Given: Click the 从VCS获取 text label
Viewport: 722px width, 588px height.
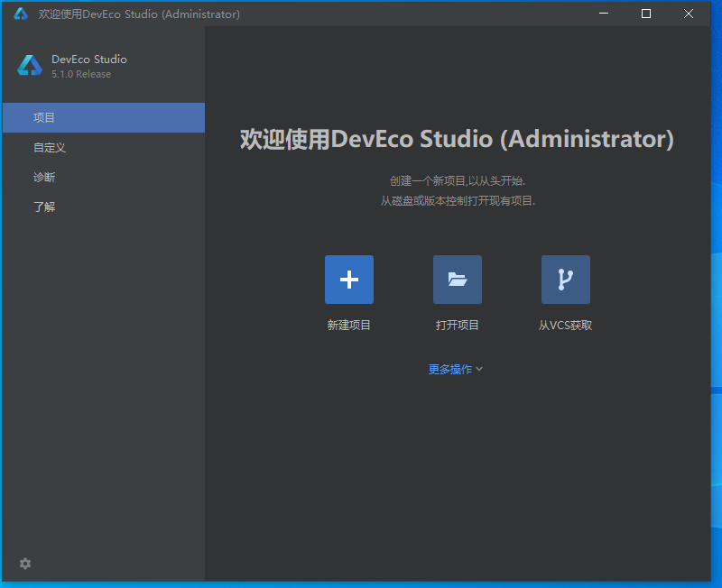Looking at the screenshot, I should [x=566, y=326].
